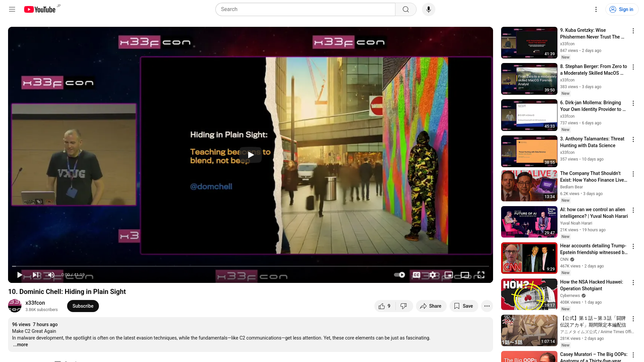Viewport: 644px width, 362px height.
Task: Click '3.86K subscribers' text
Action: [x=42, y=310]
